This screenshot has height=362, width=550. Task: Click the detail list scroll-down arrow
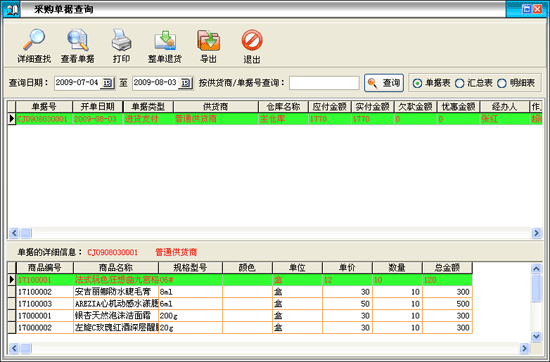pyautogui.click(x=536, y=337)
